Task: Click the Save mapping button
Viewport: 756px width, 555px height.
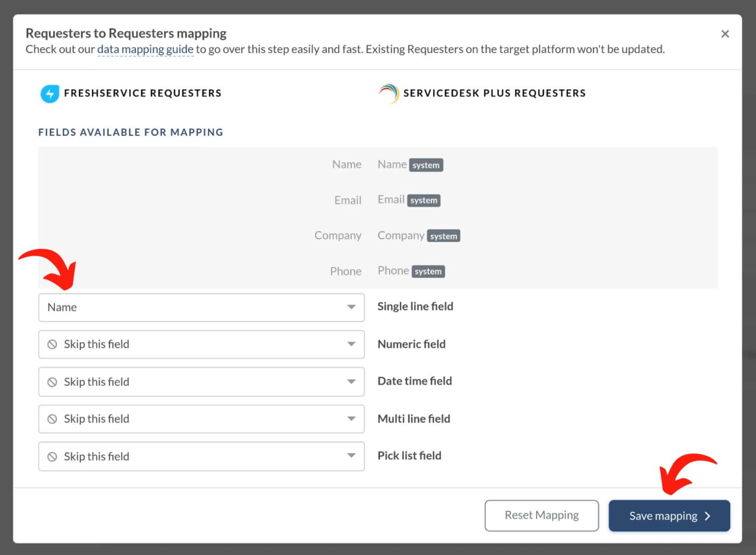Action: pyautogui.click(x=663, y=516)
